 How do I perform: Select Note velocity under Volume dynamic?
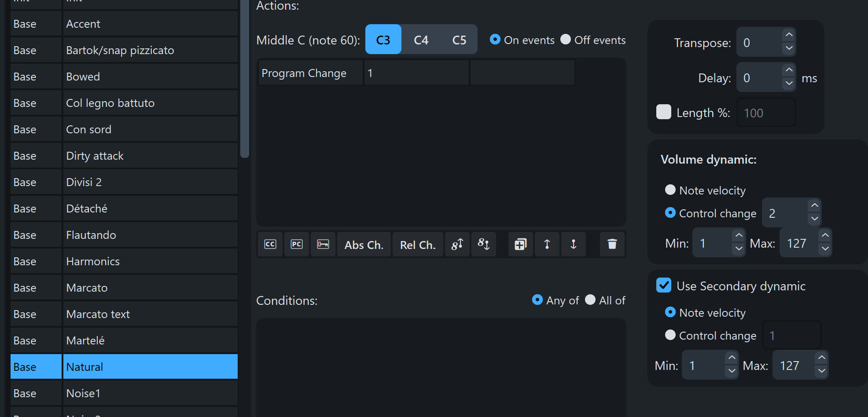coord(670,190)
